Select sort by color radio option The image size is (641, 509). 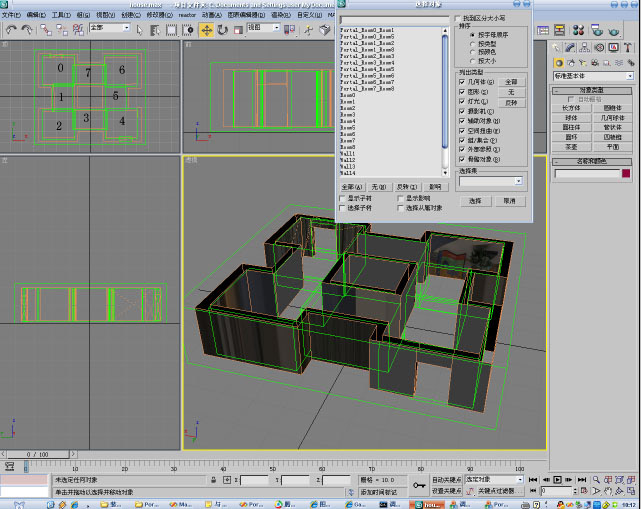tap(473, 52)
